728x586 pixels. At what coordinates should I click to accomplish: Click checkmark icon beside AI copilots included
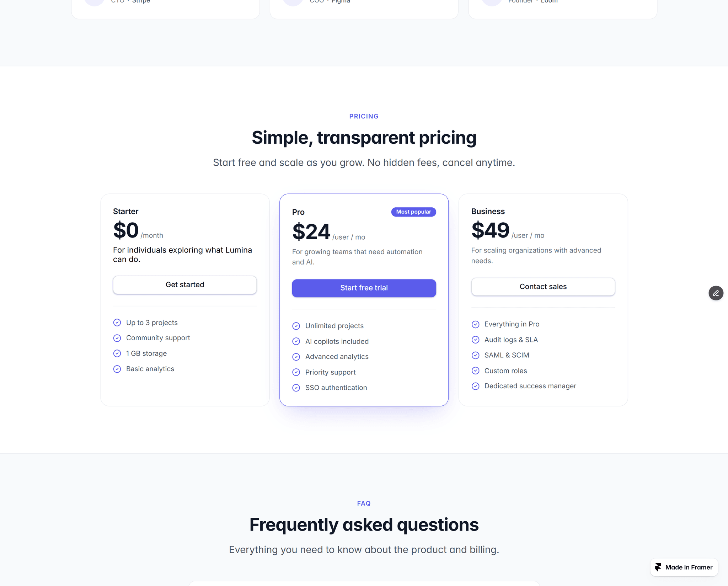[296, 341]
